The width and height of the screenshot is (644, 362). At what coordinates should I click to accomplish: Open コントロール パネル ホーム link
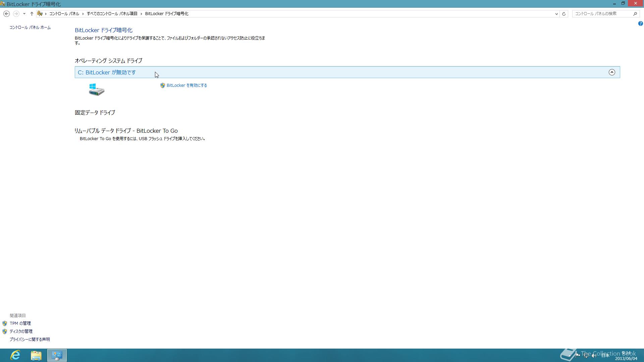(30, 27)
